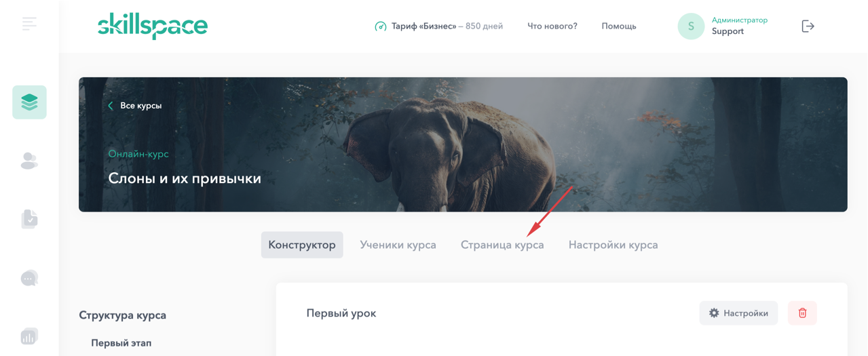Viewport: 868px width, 356px height.
Task: Open the homework document-check icon in sidebar
Action: [29, 219]
